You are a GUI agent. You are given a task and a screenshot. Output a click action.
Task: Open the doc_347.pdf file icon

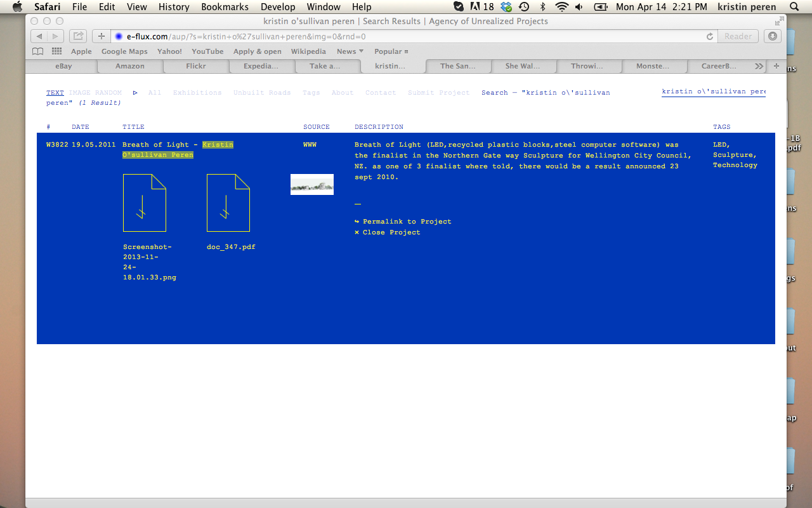tap(228, 203)
